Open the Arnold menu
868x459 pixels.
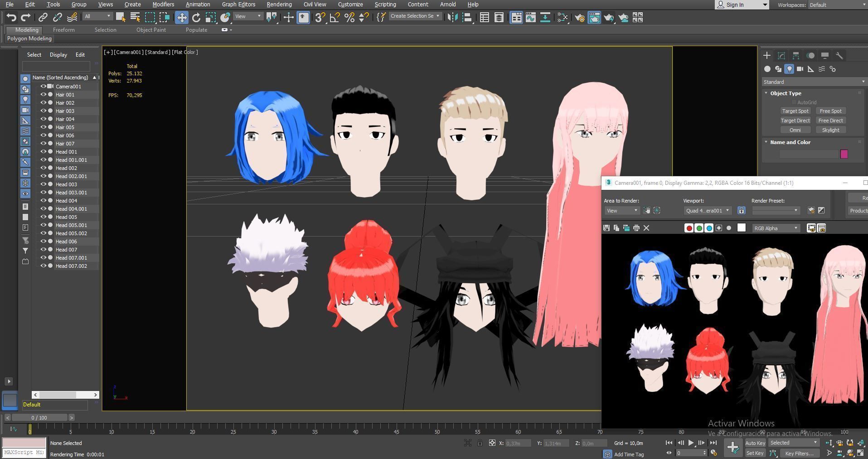[448, 5]
